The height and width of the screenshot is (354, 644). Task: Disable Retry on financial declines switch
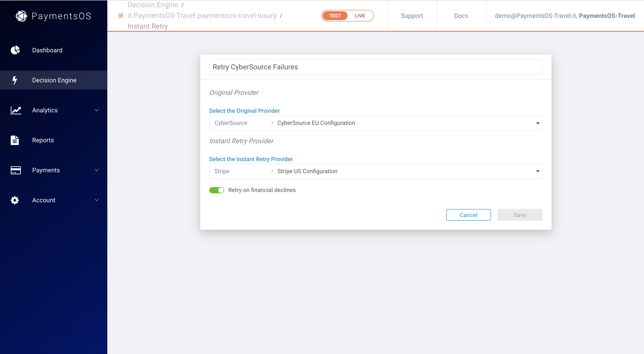pos(216,190)
